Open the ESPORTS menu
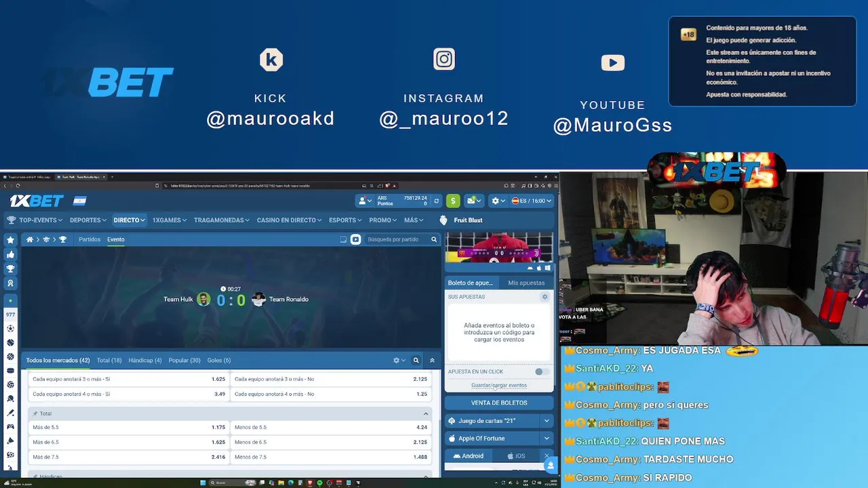This screenshot has height=488, width=868. [346, 220]
